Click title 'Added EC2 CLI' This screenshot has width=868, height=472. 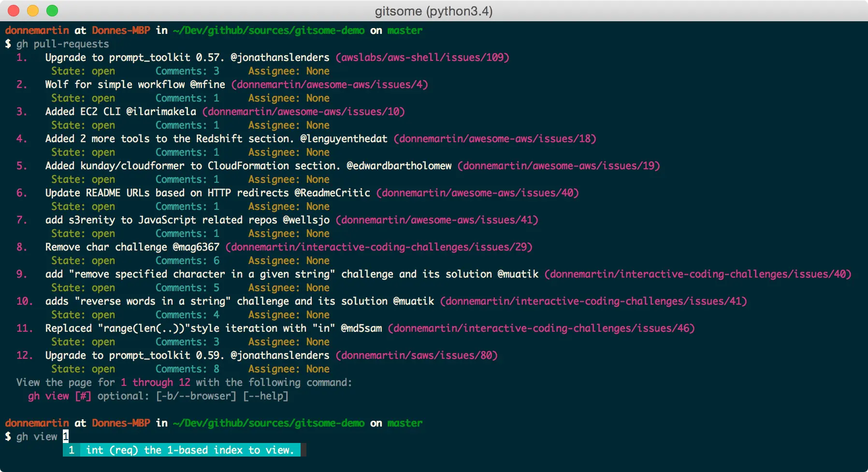click(83, 112)
